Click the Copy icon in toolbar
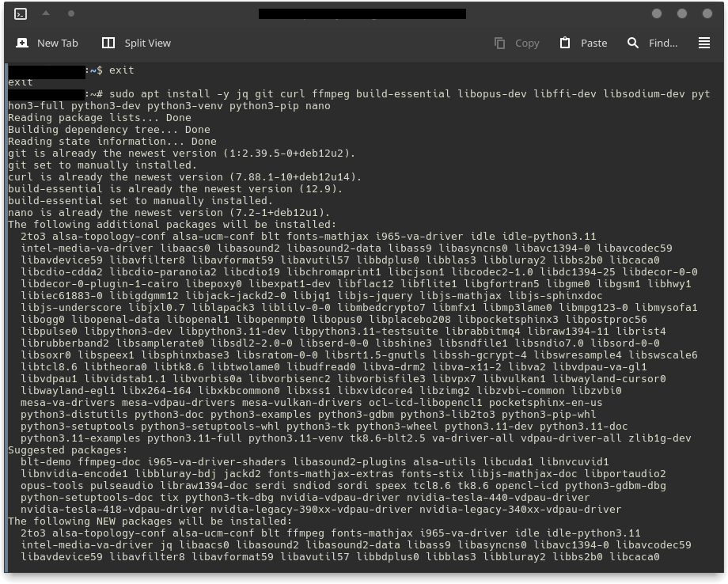 point(499,43)
